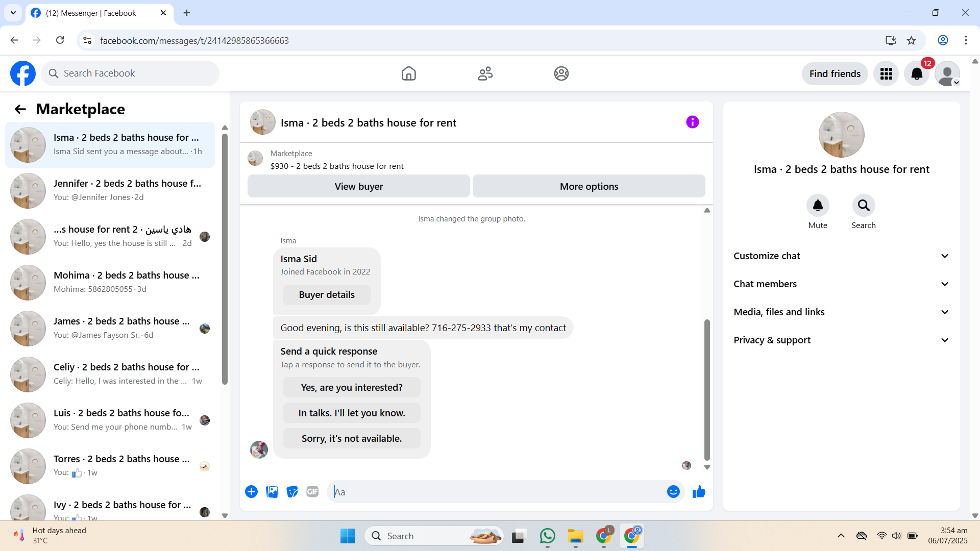Image resolution: width=980 pixels, height=551 pixels.
Task: Open the notifications bell
Action: [917, 73]
